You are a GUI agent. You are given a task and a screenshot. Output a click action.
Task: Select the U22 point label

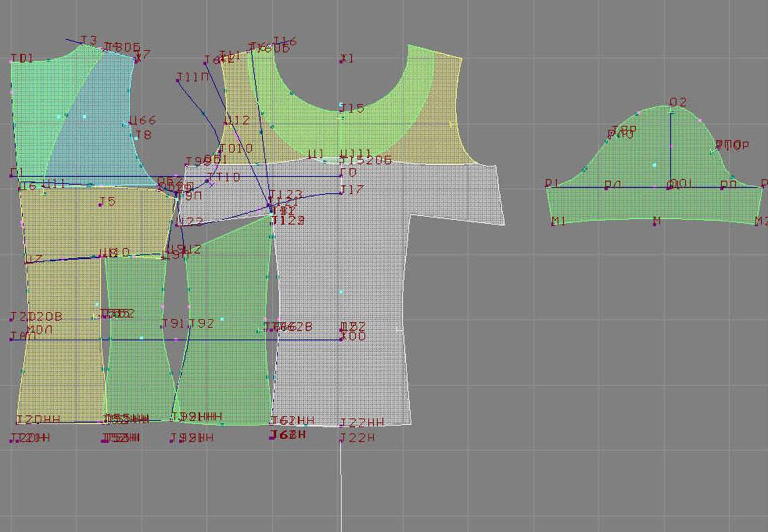coord(190,222)
